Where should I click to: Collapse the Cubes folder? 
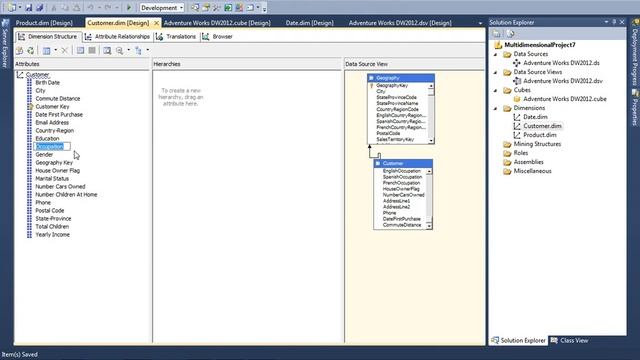(496, 90)
